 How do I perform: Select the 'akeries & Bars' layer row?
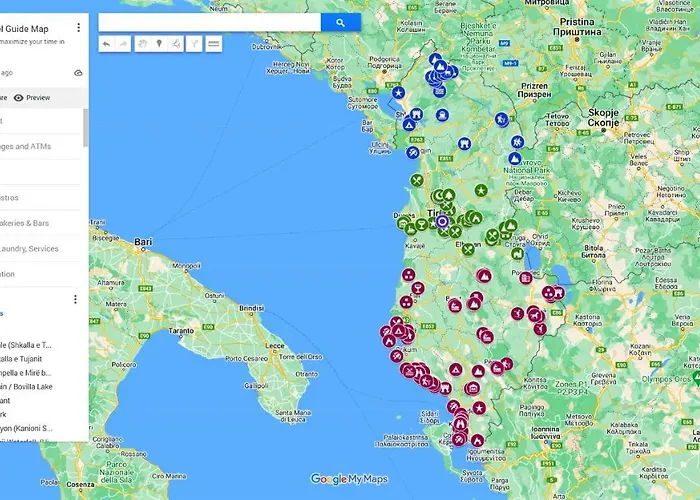pos(40,223)
